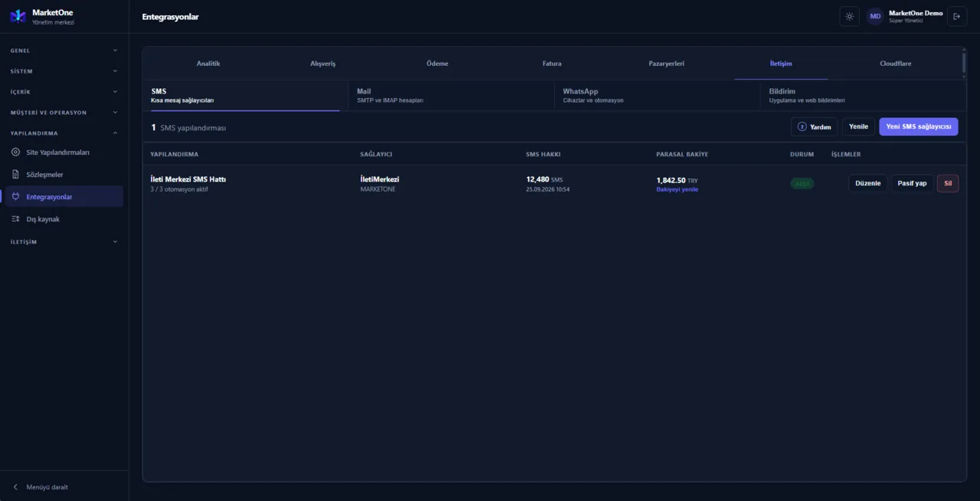980x501 pixels.
Task: Click Pasif yap for the SMS configuration
Action: click(912, 184)
